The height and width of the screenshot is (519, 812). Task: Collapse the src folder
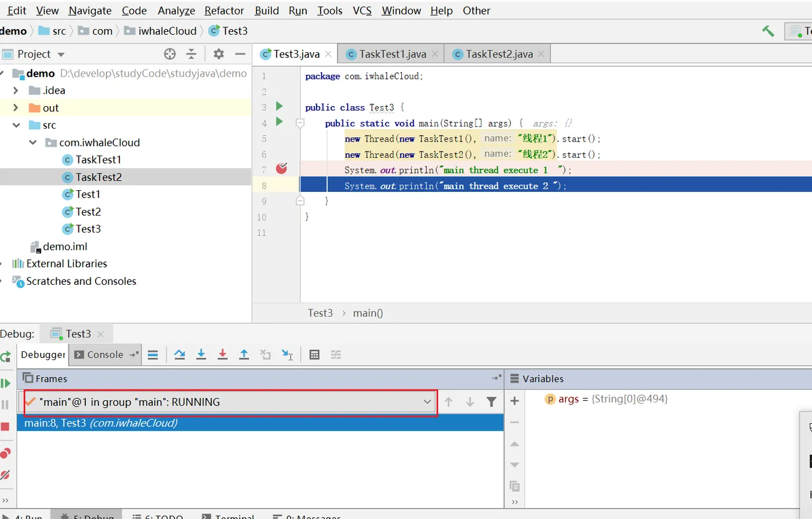[16, 125]
